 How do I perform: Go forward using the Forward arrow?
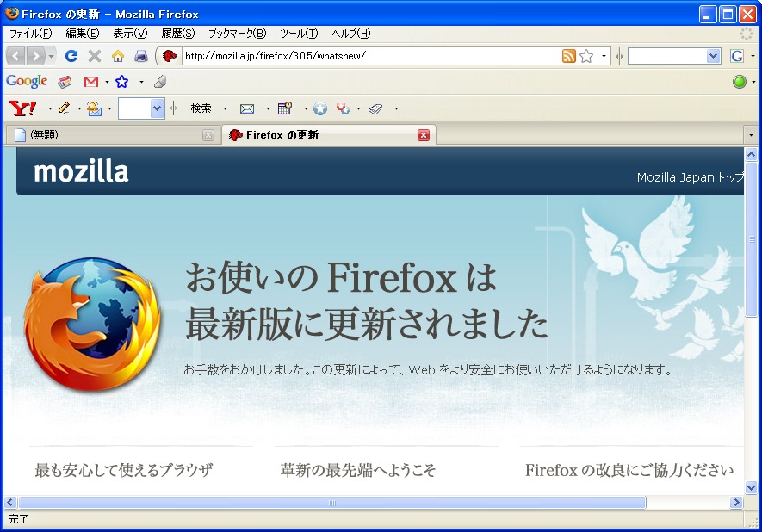(x=35, y=56)
